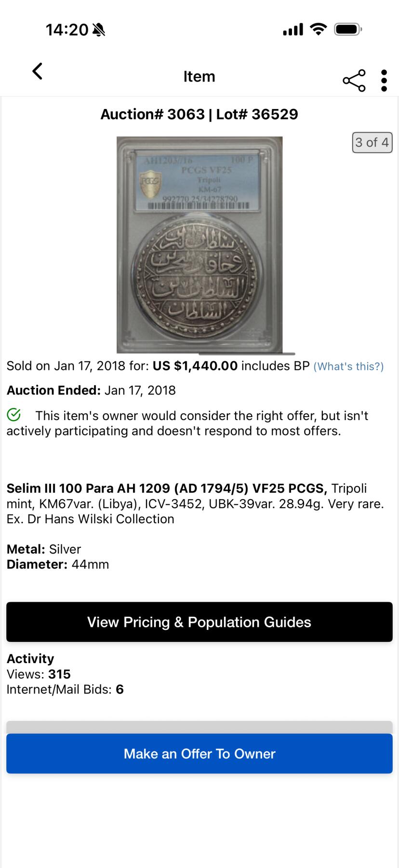Tap the US $1,440.00 sold price
The width and height of the screenshot is (399, 868).
click(195, 366)
